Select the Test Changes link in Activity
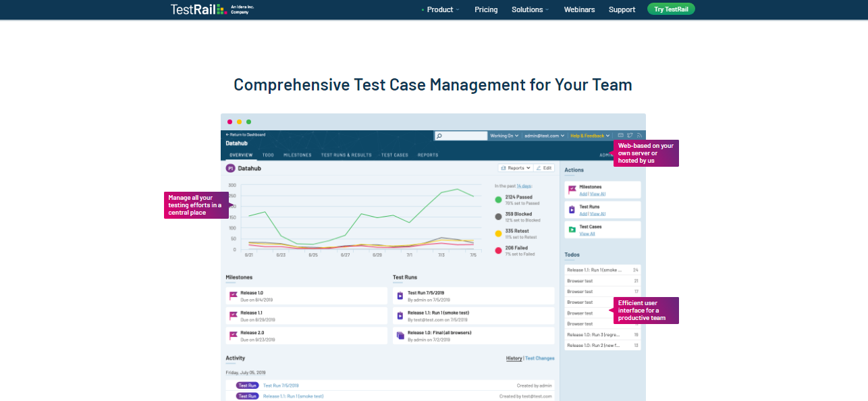Viewport: 868px width, 401px height. 540,358
